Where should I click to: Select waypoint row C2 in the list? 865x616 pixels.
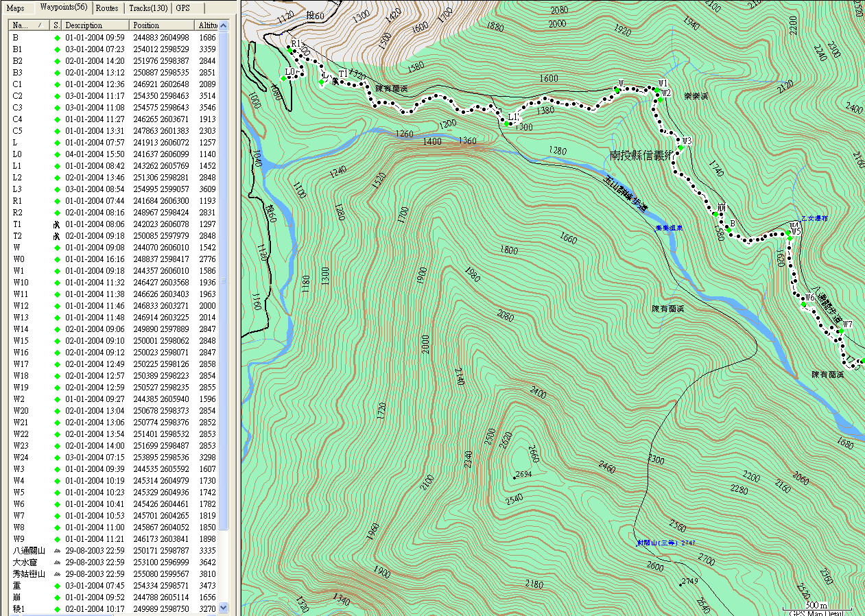[x=115, y=96]
